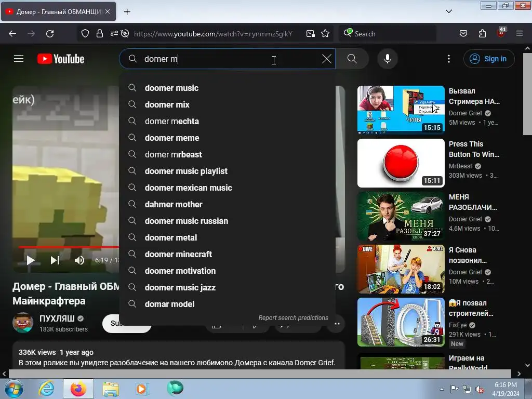Click the red video progress bar

[x=69, y=247]
